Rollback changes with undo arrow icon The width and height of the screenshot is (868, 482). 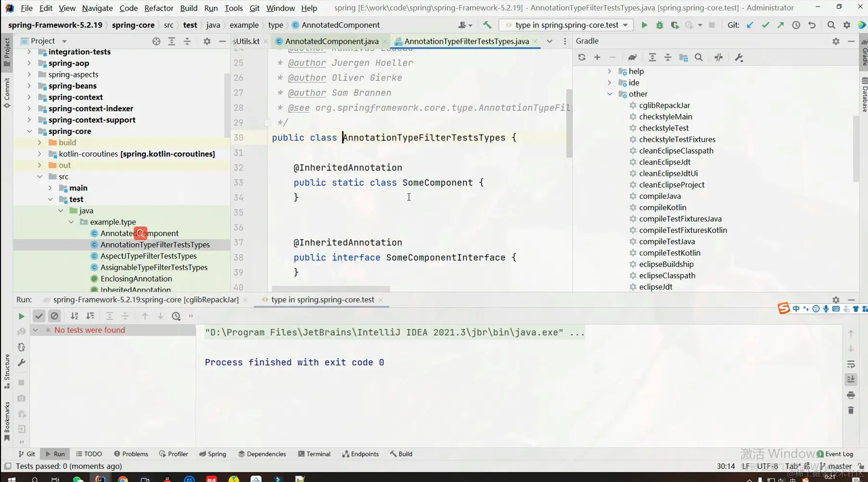tap(812, 25)
